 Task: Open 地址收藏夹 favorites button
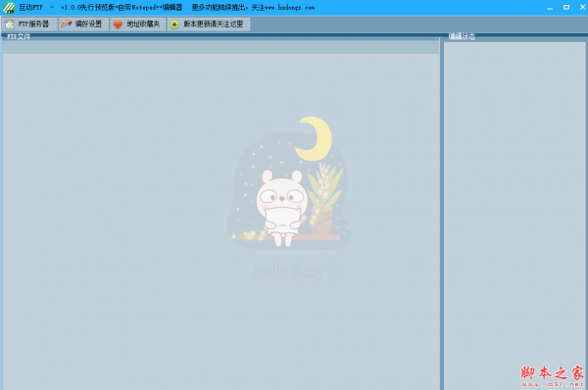tap(137, 24)
